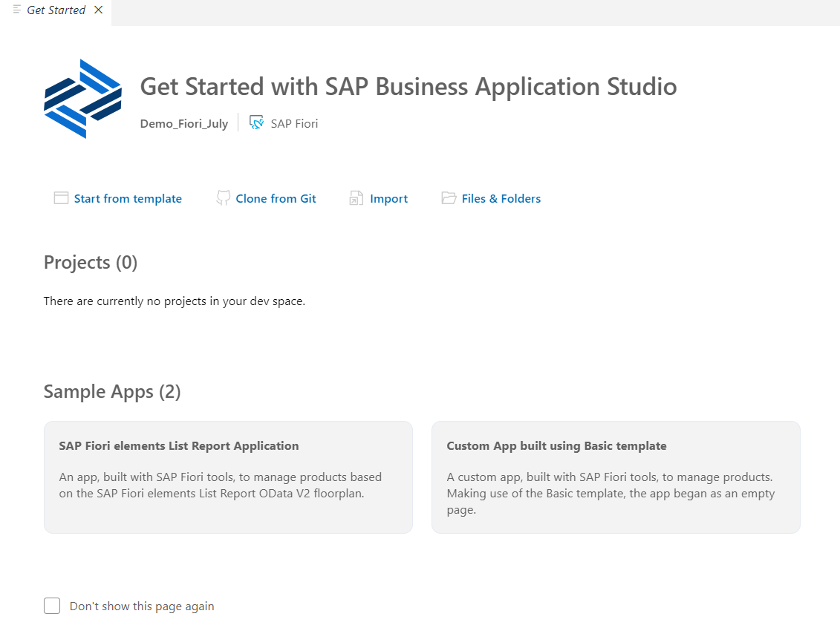840x628 pixels.
Task: Click the Clone from Git link text
Action: tap(276, 198)
